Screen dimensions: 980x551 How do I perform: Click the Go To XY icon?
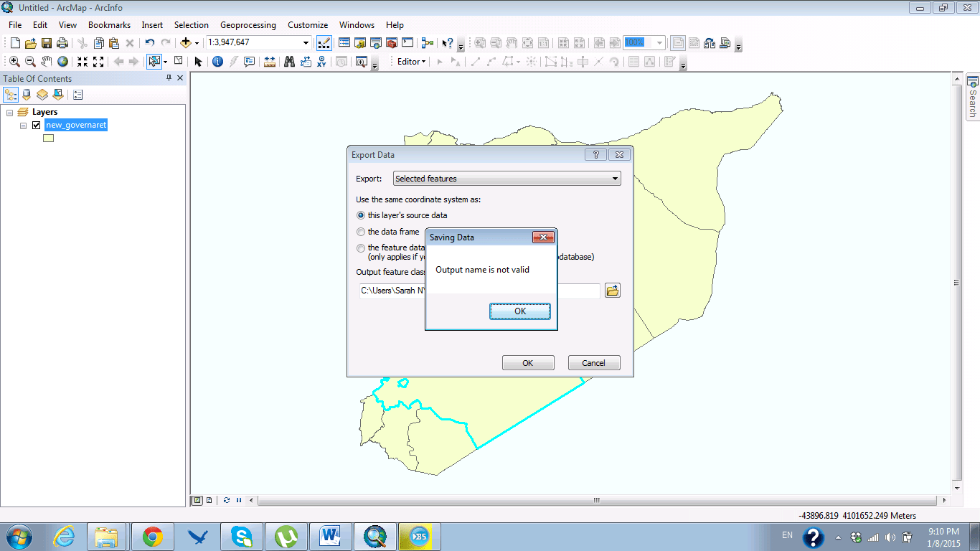[321, 62]
